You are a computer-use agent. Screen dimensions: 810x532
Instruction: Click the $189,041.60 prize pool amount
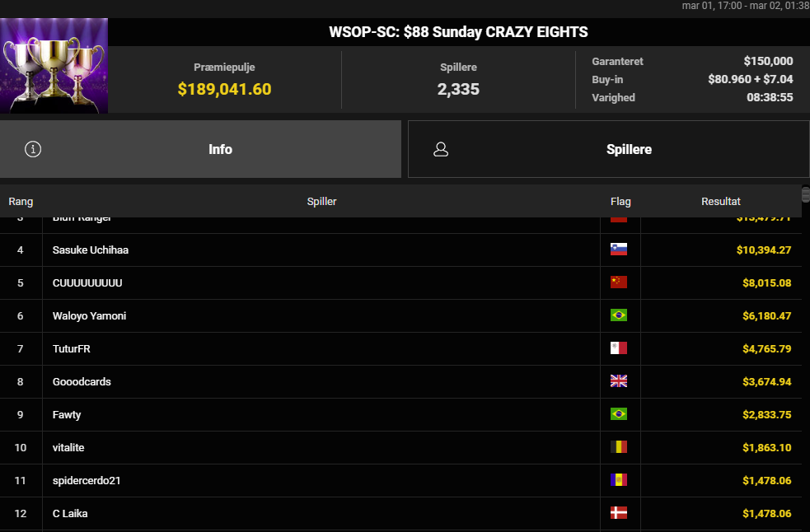pyautogui.click(x=224, y=89)
